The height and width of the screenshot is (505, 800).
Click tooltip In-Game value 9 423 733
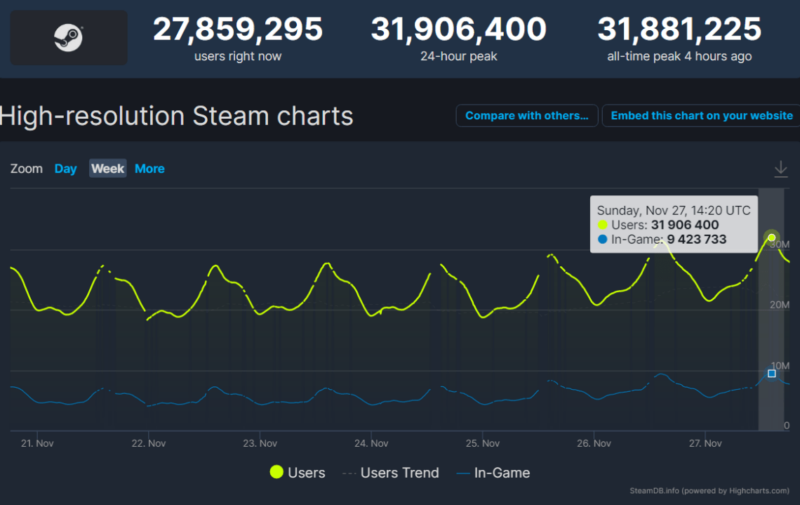click(696, 239)
